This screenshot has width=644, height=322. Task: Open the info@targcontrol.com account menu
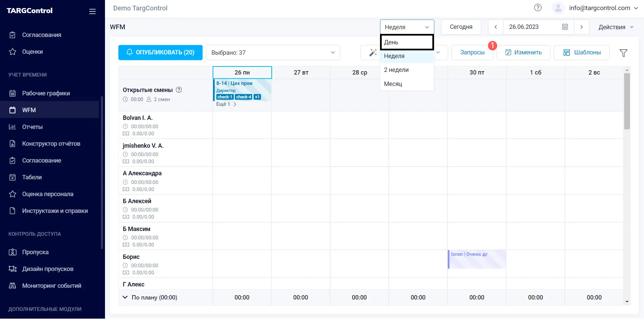click(603, 8)
